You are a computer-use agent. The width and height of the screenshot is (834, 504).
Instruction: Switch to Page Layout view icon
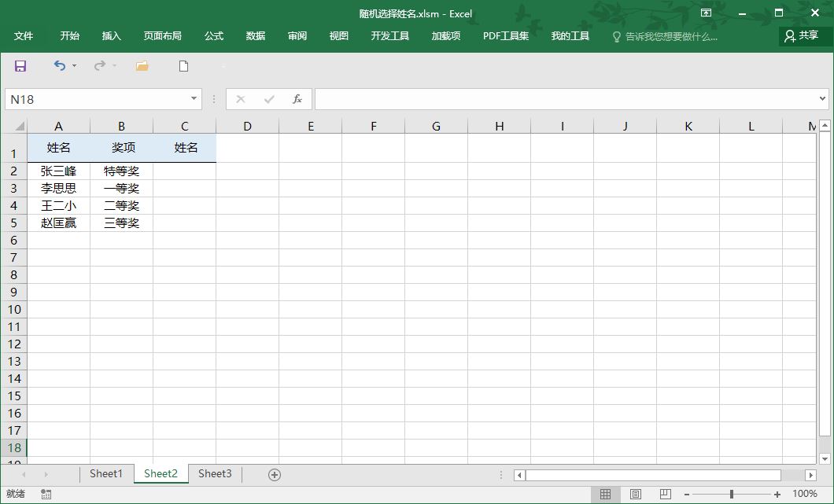(x=636, y=494)
